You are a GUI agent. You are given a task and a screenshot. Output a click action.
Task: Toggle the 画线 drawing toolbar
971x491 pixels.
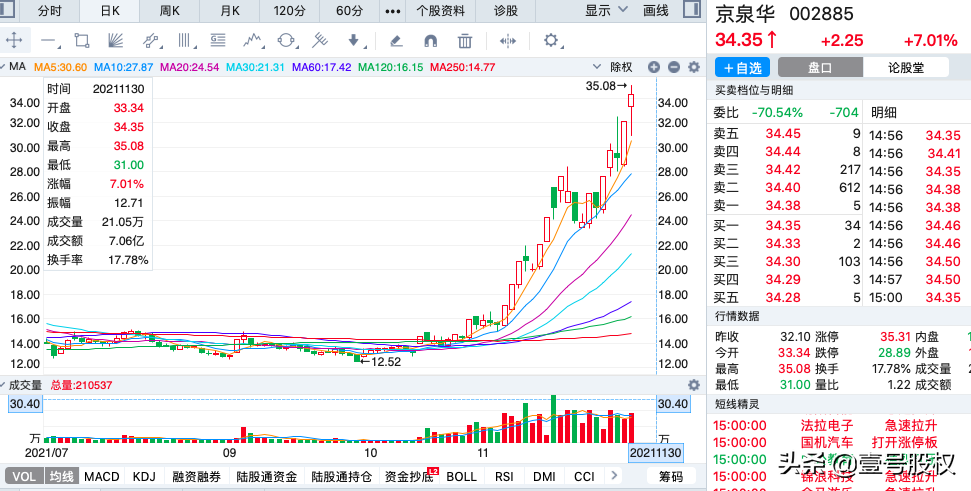pyautogui.click(x=656, y=11)
